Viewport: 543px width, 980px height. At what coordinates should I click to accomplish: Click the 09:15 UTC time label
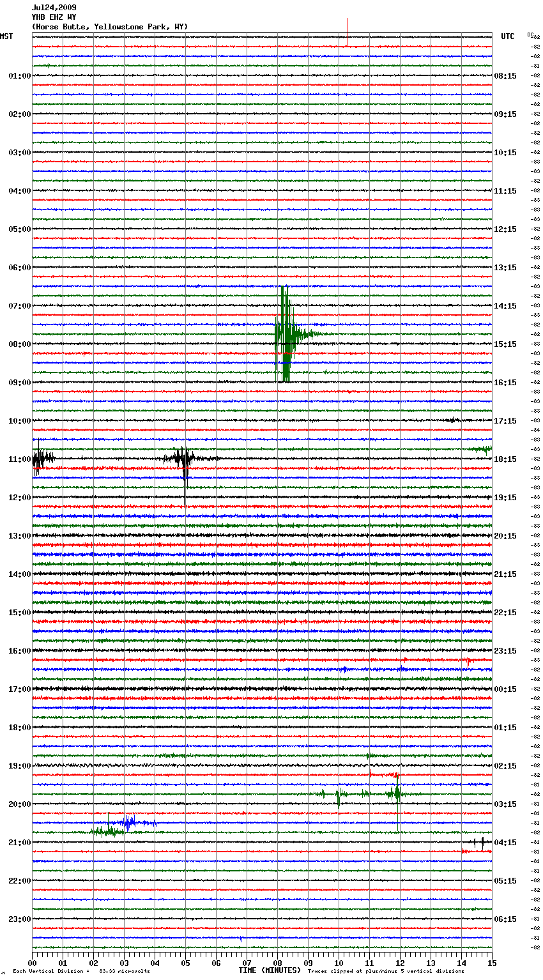(x=505, y=114)
